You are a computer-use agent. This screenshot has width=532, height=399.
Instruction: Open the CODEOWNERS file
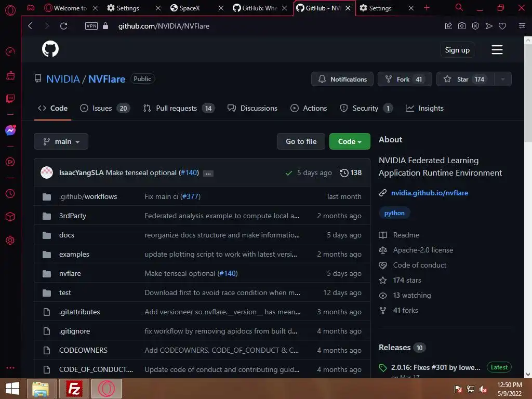(83, 350)
